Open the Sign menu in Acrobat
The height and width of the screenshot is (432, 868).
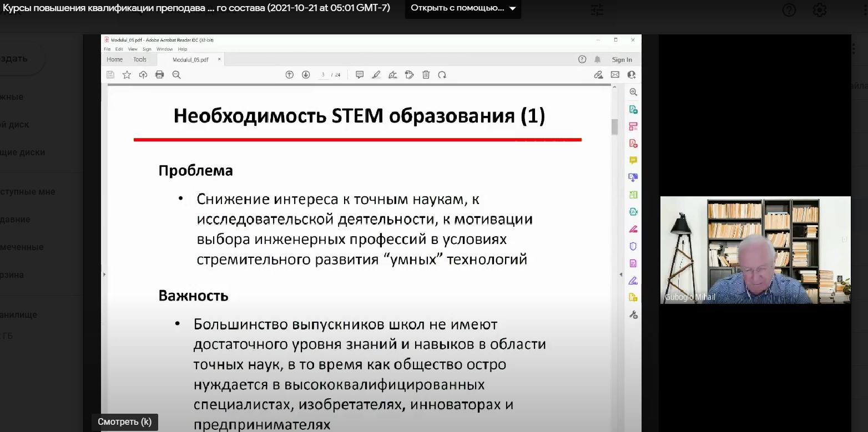click(147, 49)
